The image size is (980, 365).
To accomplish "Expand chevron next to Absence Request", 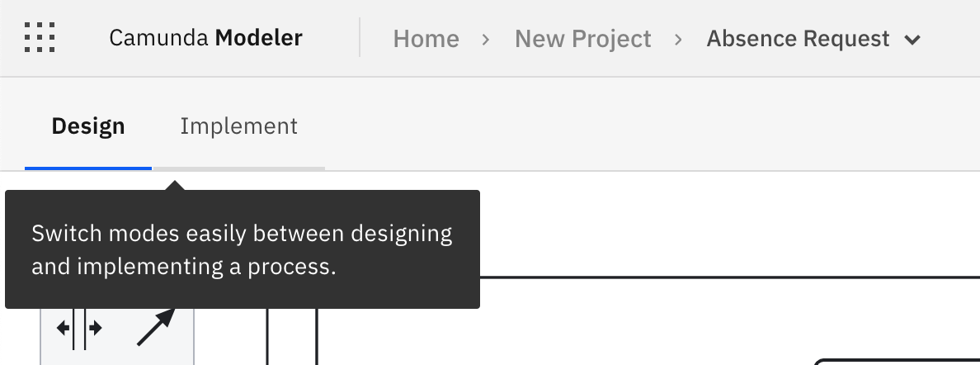I will [x=912, y=40].
